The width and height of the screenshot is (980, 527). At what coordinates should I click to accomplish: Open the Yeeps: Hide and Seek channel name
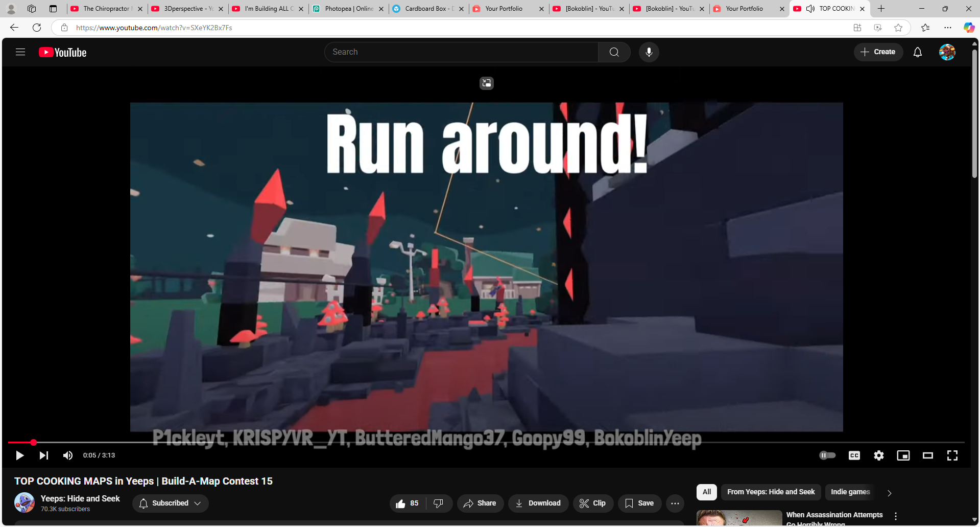pos(80,499)
